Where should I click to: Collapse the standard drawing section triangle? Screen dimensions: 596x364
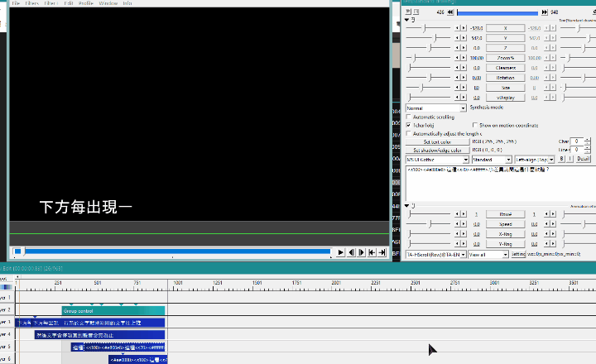pos(407,20)
